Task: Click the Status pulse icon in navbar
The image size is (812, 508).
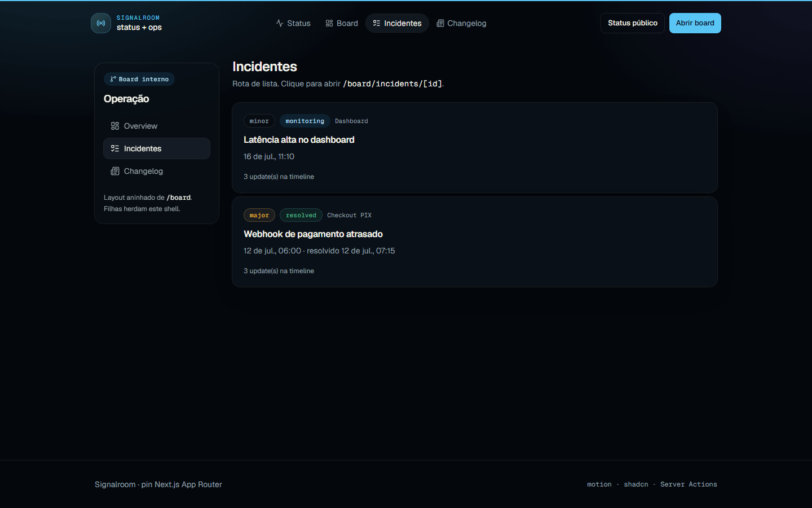Action: [280, 23]
